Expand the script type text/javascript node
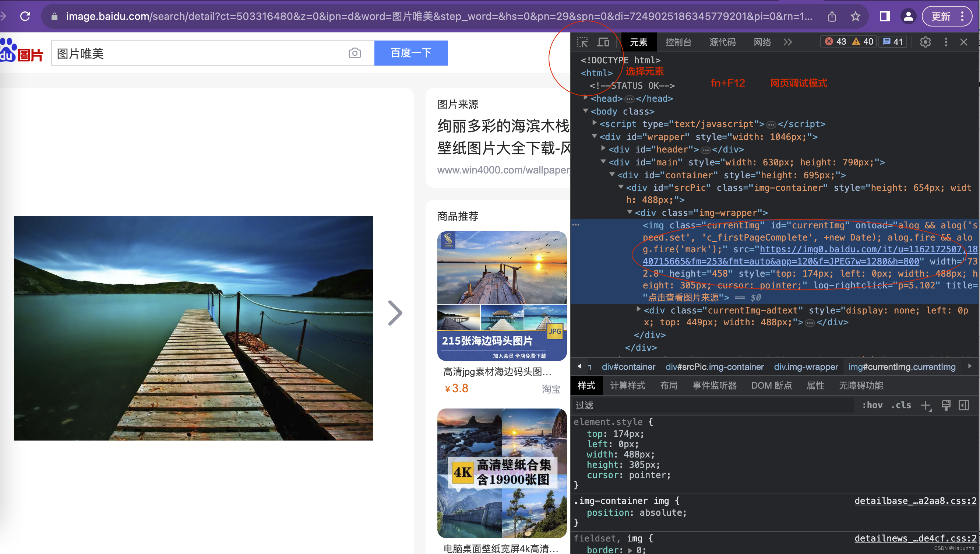Screen dimensions: 980x554 (x=594, y=123)
